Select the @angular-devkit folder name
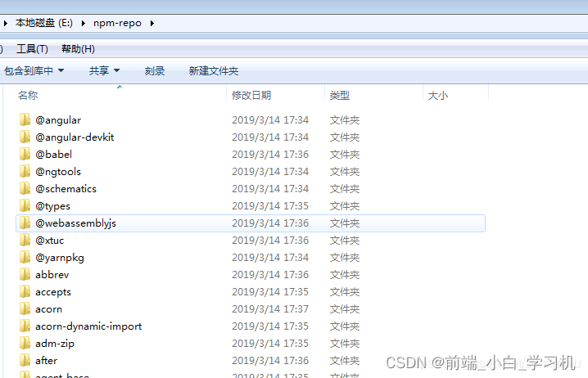 coord(75,137)
